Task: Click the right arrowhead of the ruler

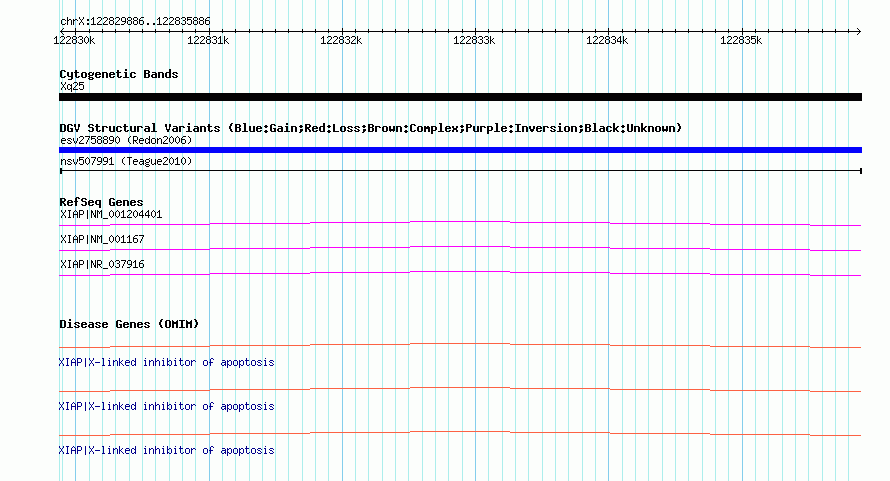Action: [858, 31]
